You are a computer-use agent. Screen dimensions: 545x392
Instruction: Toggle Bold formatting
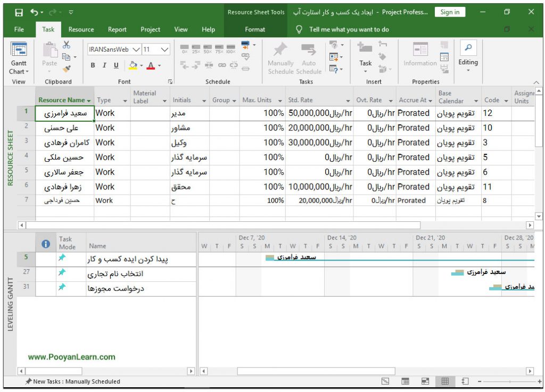coord(93,65)
